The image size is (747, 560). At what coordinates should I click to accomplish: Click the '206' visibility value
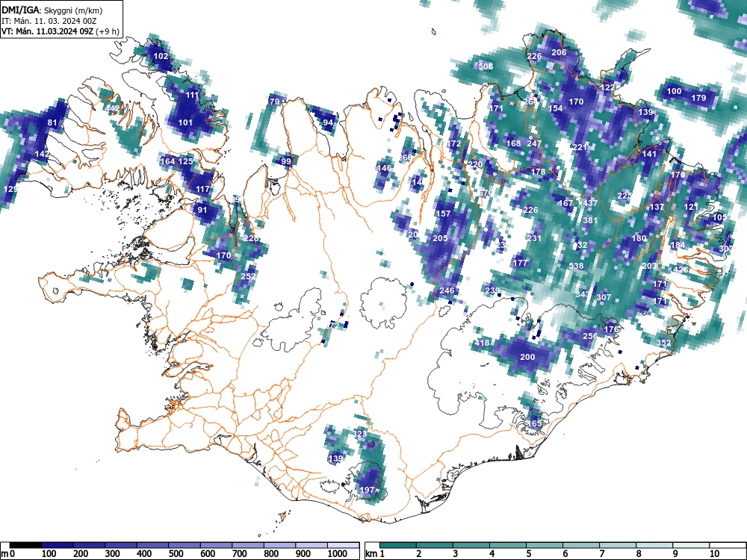(x=559, y=52)
